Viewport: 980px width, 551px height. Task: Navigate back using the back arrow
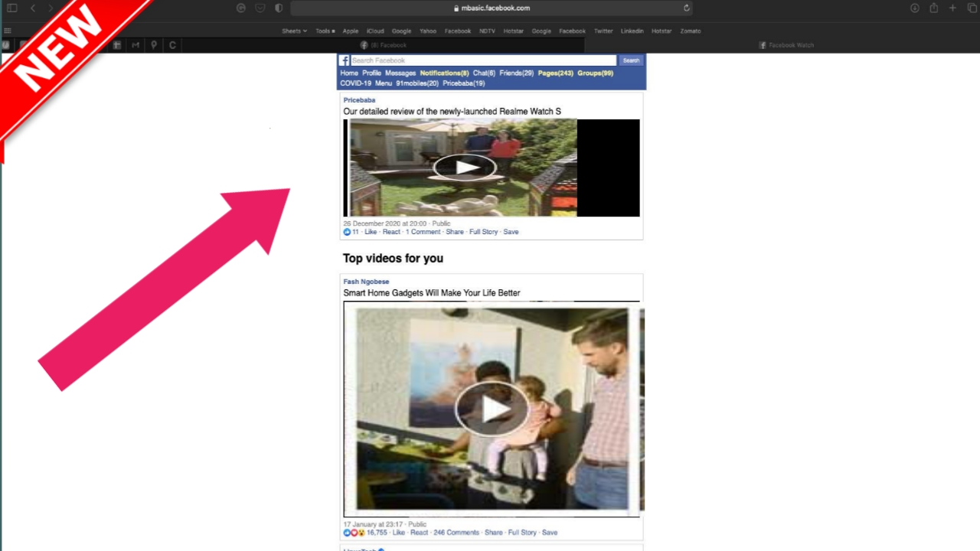[x=33, y=8]
